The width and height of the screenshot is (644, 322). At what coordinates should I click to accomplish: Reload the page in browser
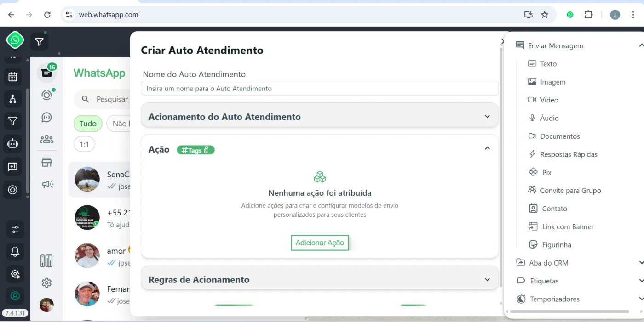(47, 15)
